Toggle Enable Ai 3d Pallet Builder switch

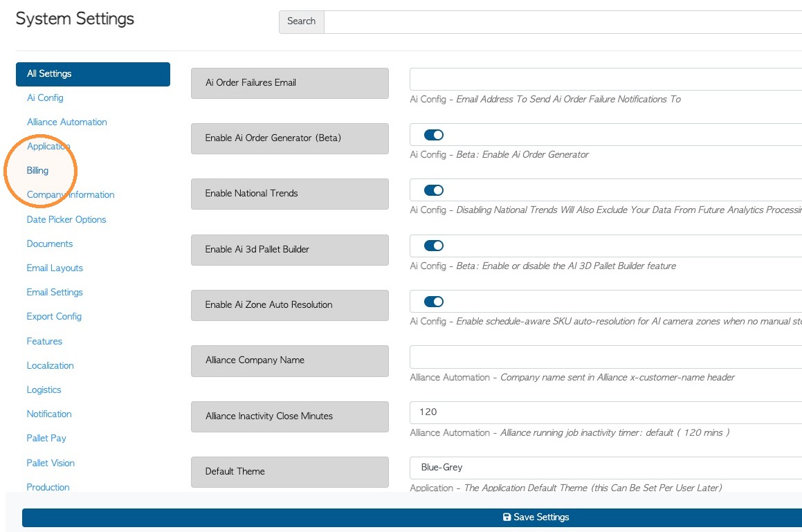tap(434, 246)
